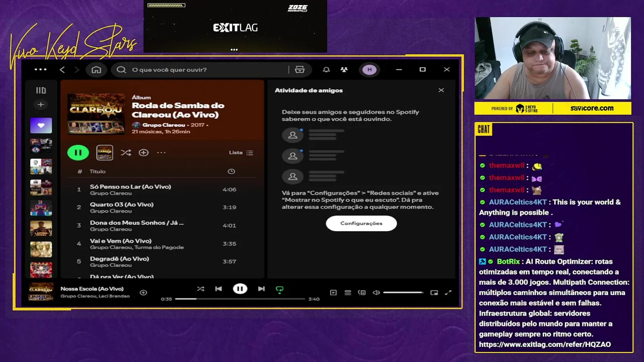Add the current song to Liked Songs
This screenshot has height=362, width=644.
(143, 292)
